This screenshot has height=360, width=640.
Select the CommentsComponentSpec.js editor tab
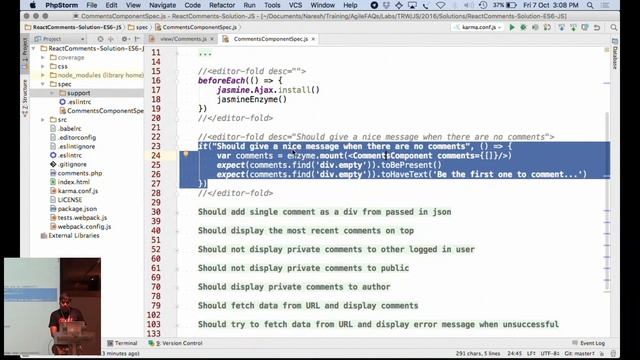pos(270,39)
